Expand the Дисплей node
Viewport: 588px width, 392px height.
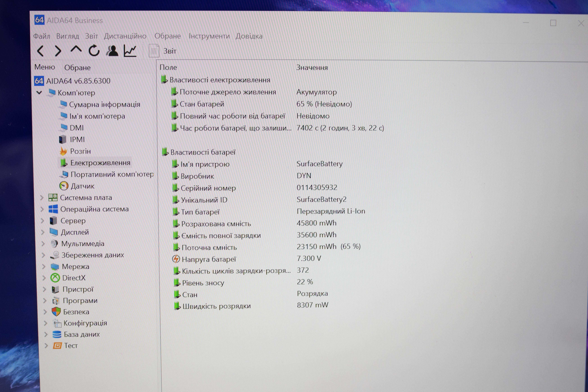[43, 232]
